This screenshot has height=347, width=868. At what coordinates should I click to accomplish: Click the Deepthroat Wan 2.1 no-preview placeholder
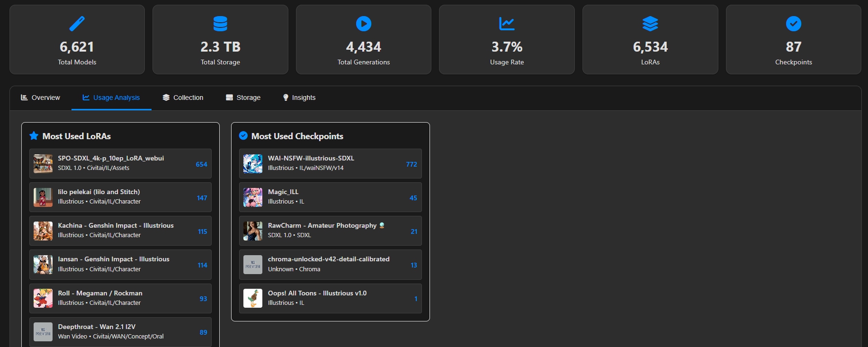[43, 332]
